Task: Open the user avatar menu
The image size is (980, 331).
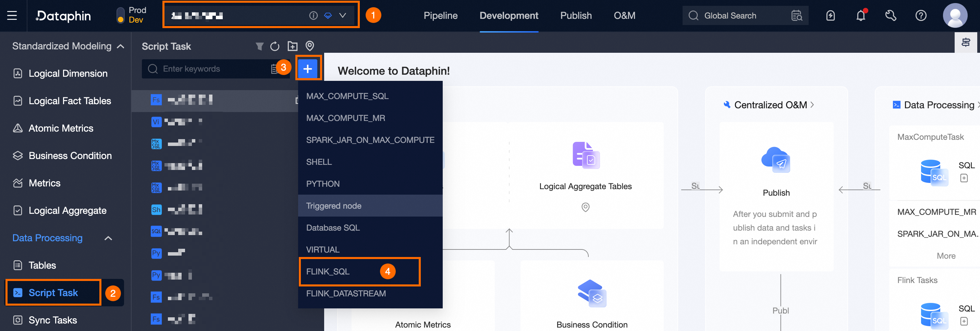Action: tap(955, 16)
